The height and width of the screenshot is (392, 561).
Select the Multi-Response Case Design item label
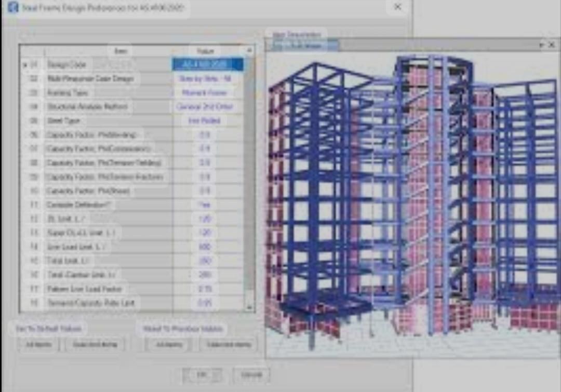click(90, 79)
